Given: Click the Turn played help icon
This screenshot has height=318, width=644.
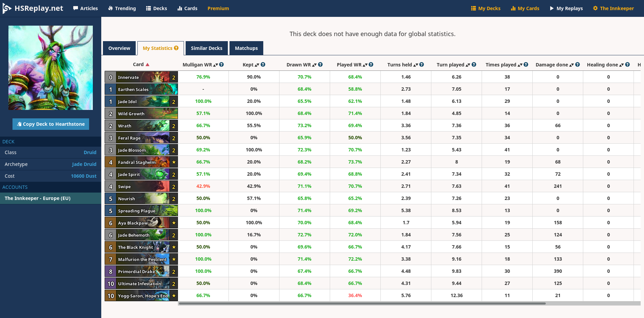Looking at the screenshot, I should (x=474, y=64).
